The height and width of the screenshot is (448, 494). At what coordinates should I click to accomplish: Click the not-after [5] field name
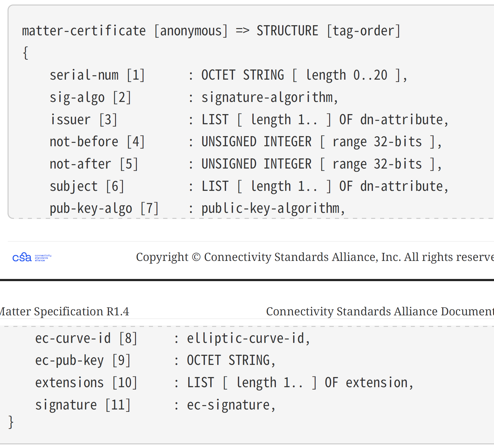click(x=94, y=164)
